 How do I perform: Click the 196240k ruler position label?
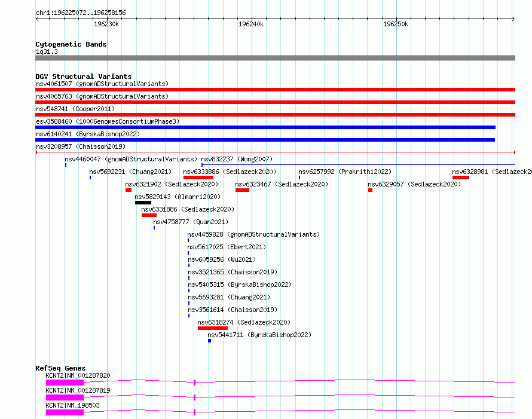[x=251, y=24]
